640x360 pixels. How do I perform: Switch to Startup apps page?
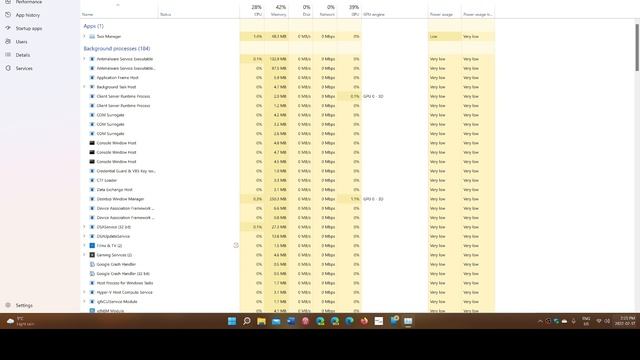point(29,29)
